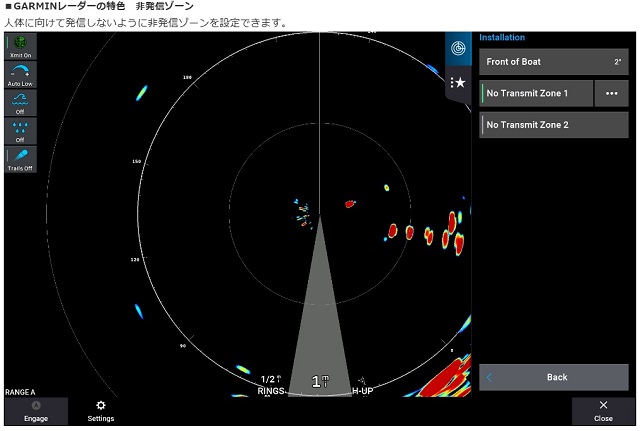Screen dimensions: 640x431
Task: Toggle the Trails Off button
Action: pos(20,160)
